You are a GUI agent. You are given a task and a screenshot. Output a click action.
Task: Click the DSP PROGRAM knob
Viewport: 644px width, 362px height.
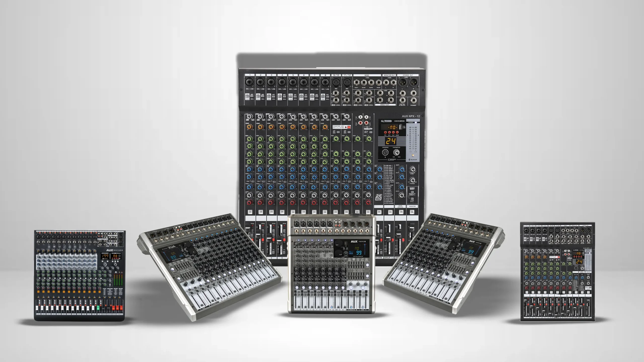pos(385,152)
